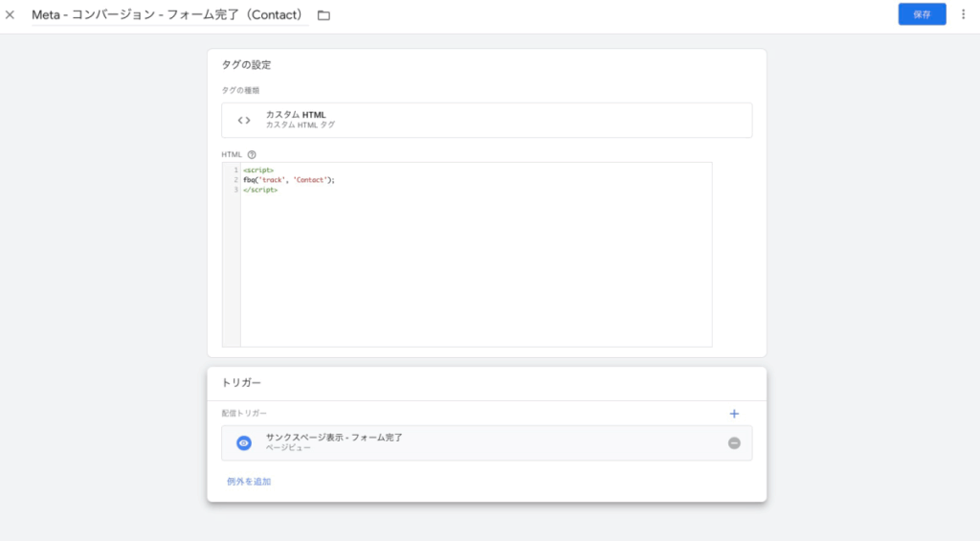Click the トリガー section heading
The image size is (980, 541).
click(241, 383)
